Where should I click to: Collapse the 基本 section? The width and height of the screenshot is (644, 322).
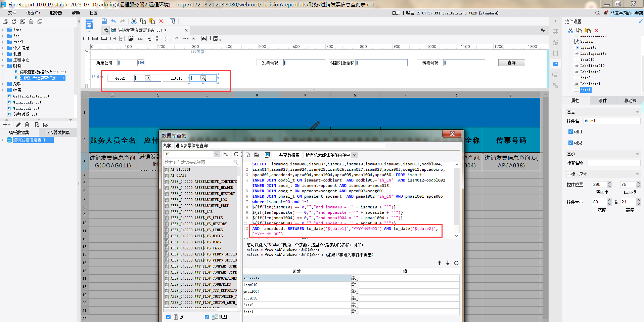(x=637, y=112)
